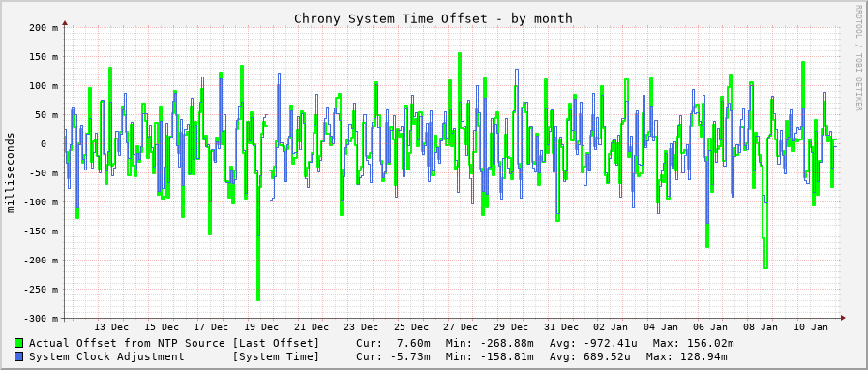Screen dimensions: 868x370
Task: Click the '[Last Offset]' legend text
Action: click(276, 344)
